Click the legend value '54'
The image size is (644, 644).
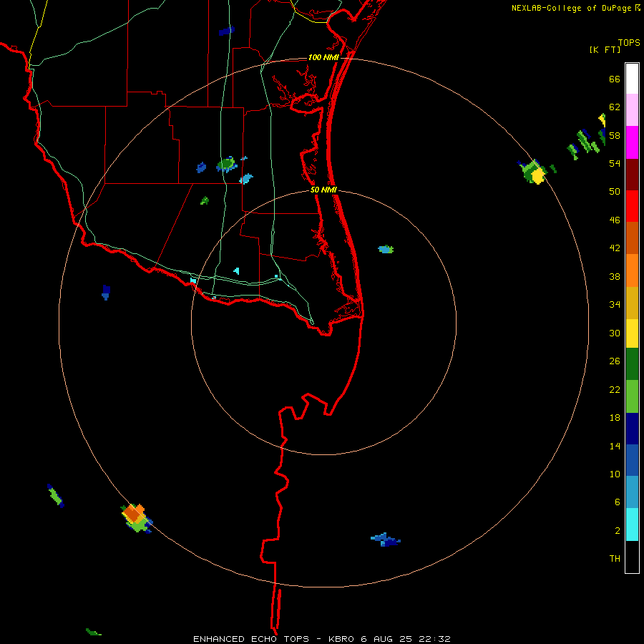(615, 163)
